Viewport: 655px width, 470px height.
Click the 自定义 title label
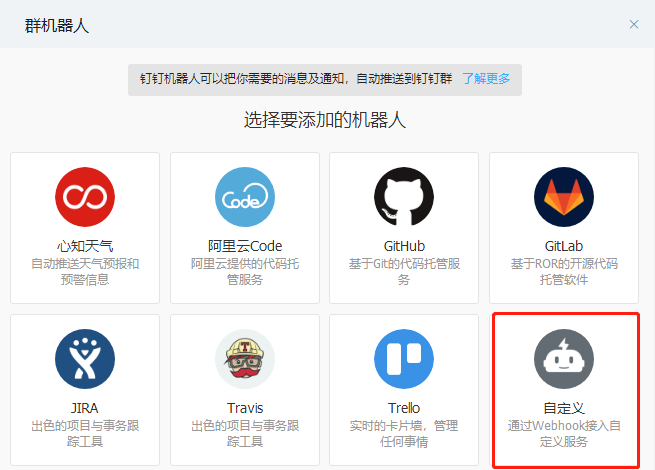coord(564,408)
